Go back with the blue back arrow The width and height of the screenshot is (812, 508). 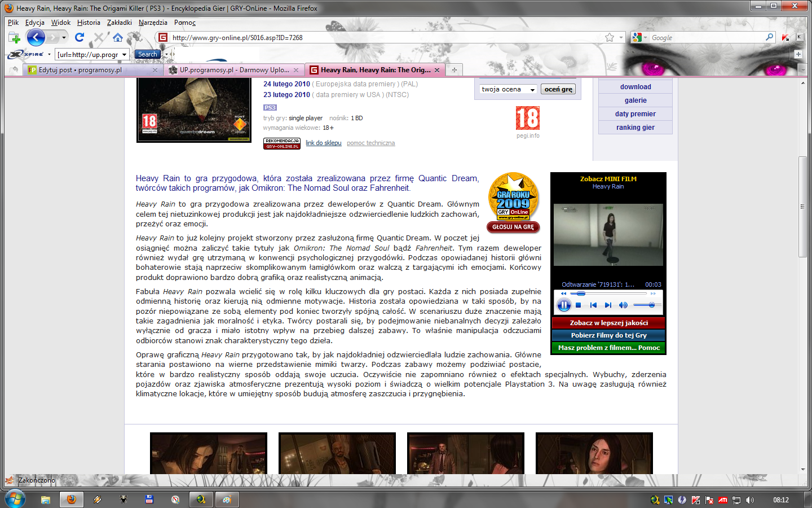click(x=36, y=38)
